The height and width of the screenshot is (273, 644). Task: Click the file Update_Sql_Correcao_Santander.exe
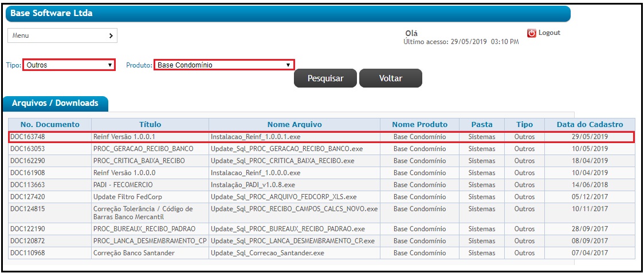(x=268, y=253)
